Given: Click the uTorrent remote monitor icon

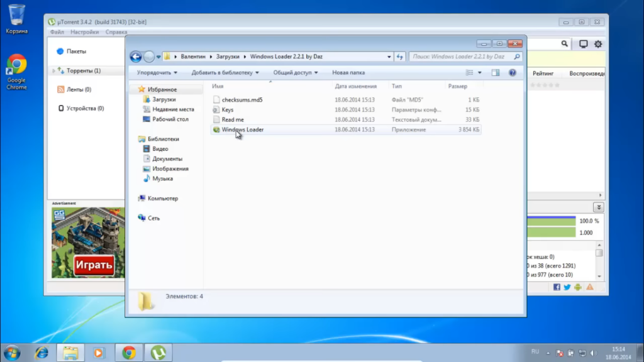Looking at the screenshot, I should [x=583, y=44].
